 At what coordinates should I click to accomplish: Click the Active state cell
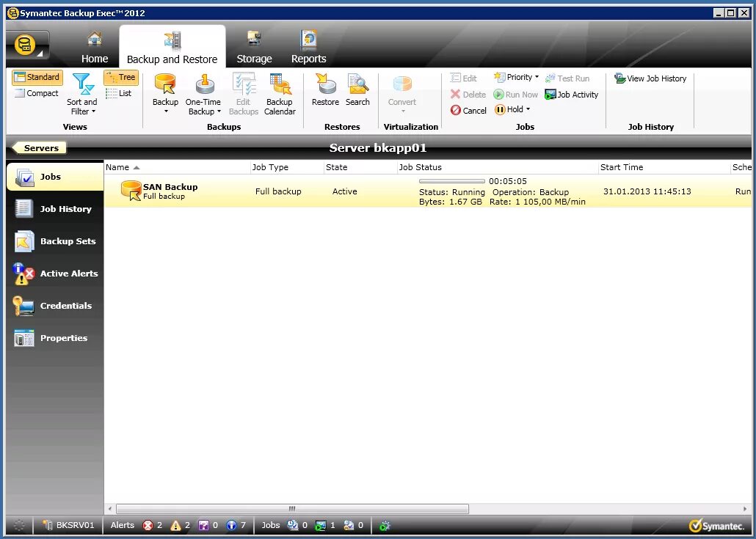[345, 191]
